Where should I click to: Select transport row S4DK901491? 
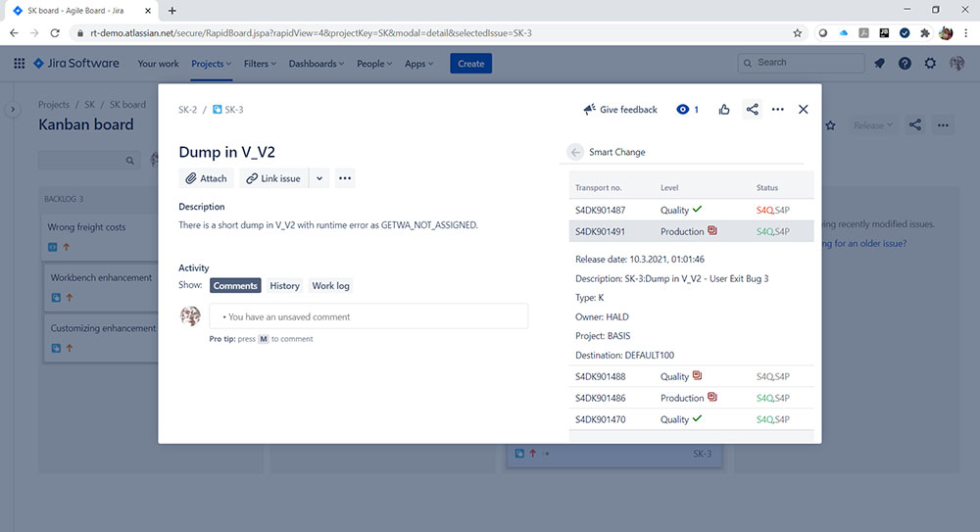pos(691,231)
